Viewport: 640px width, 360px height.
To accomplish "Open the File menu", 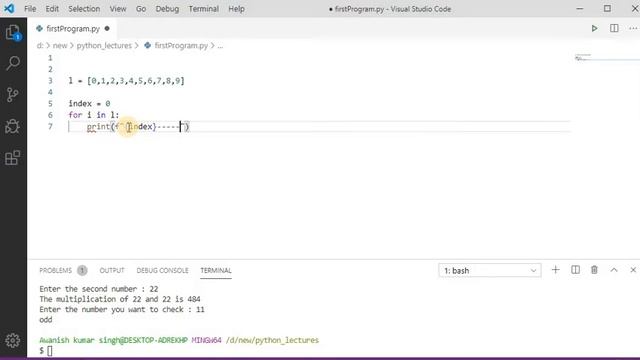I will tap(30, 9).
